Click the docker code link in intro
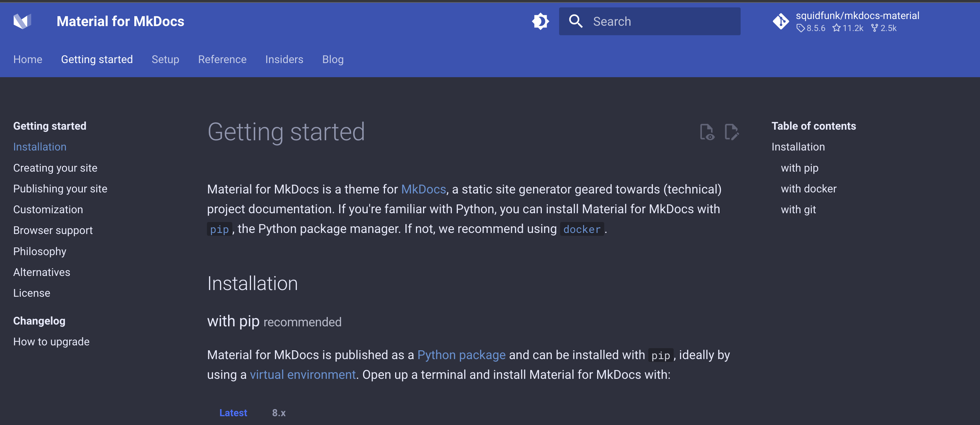 pos(582,229)
